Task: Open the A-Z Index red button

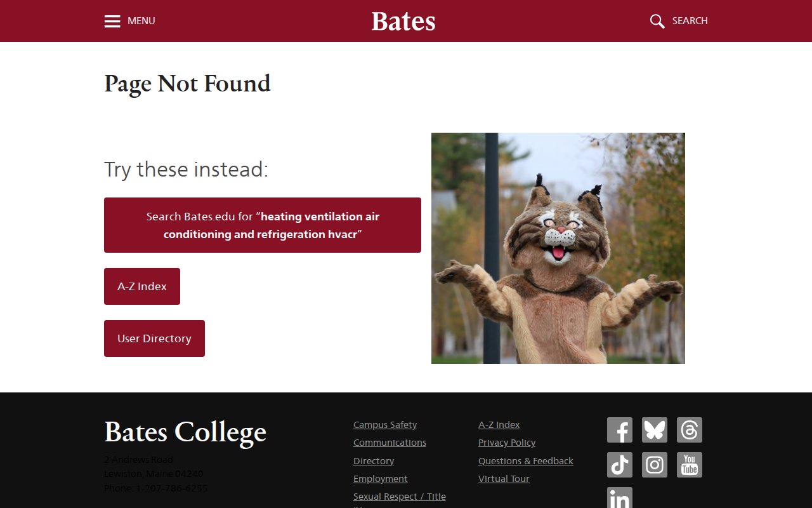Action: (x=142, y=286)
